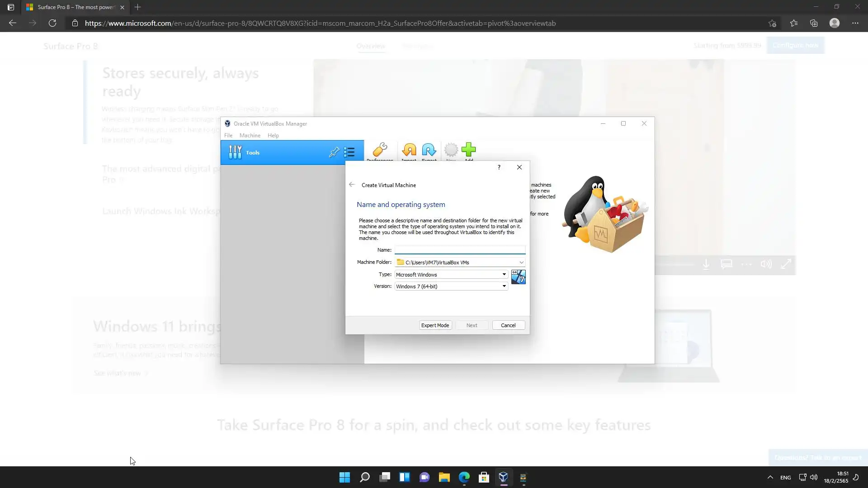Open Microsoft Edge from the taskbar
Image resolution: width=868 pixels, height=488 pixels.
click(x=464, y=477)
